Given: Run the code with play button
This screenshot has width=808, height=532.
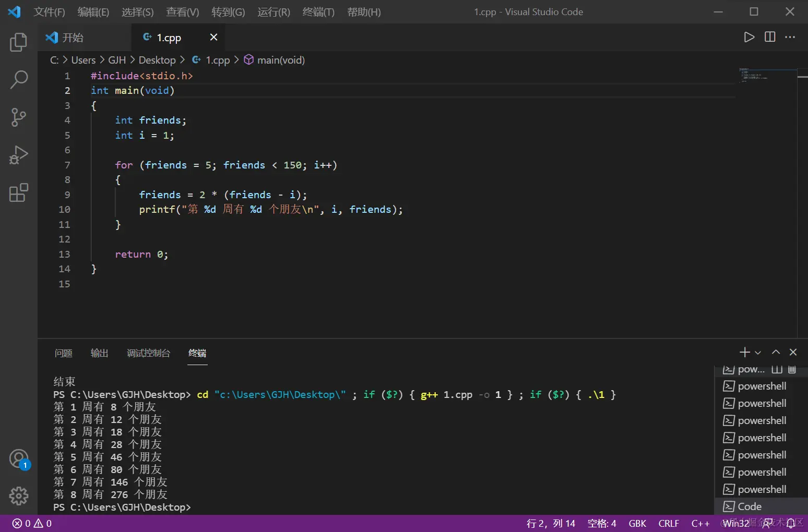Looking at the screenshot, I should click(x=749, y=37).
